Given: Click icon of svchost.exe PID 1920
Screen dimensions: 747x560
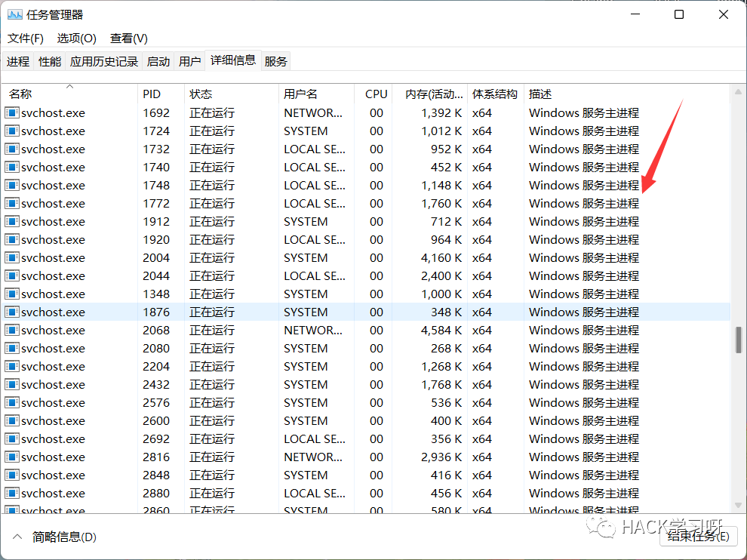Looking at the screenshot, I should click(x=12, y=240).
